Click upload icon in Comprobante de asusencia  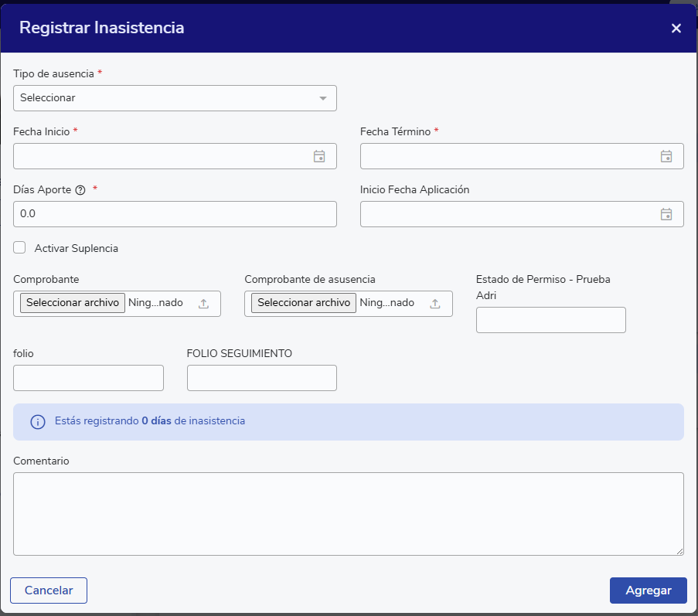pyautogui.click(x=435, y=304)
